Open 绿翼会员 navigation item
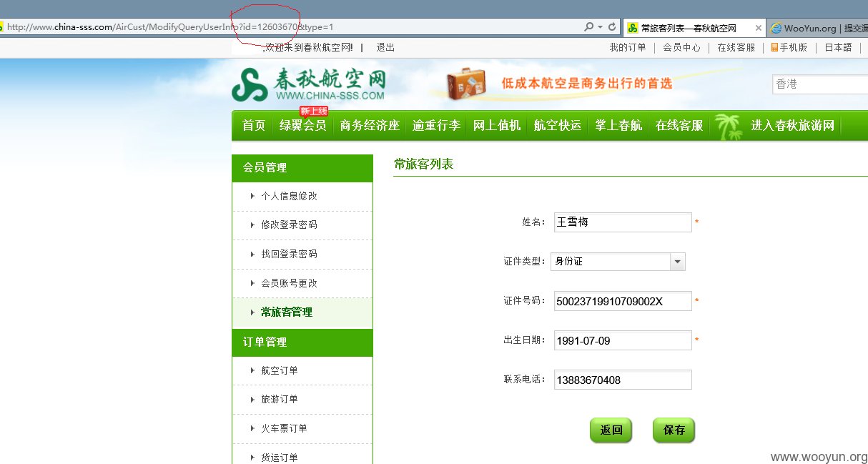 [x=303, y=126]
